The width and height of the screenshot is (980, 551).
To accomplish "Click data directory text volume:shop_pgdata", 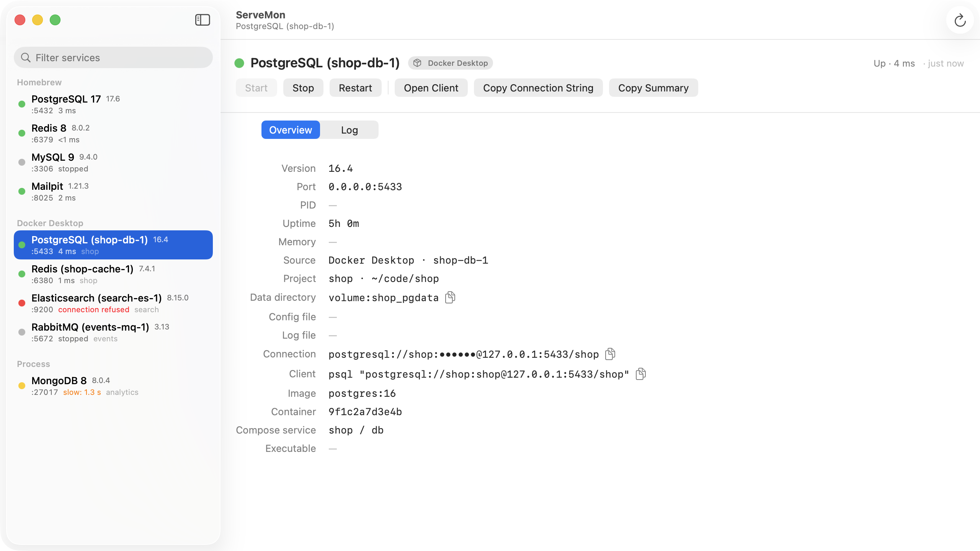I will [384, 298].
